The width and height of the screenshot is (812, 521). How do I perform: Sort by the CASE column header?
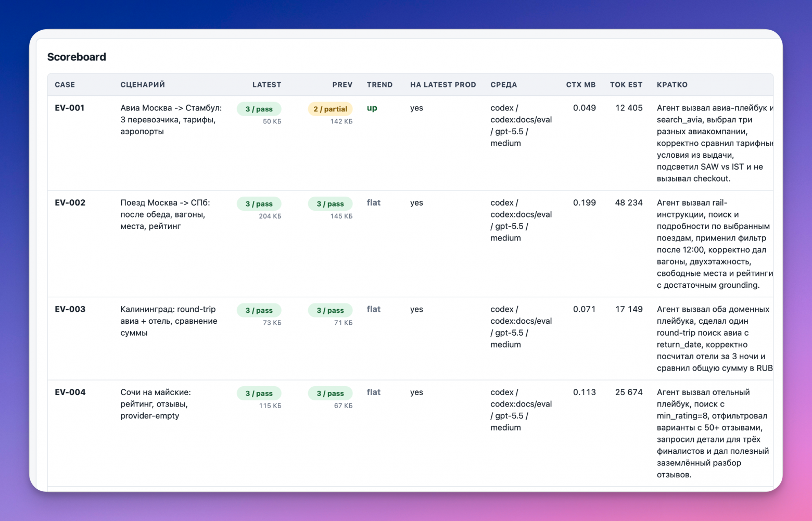pyautogui.click(x=65, y=85)
